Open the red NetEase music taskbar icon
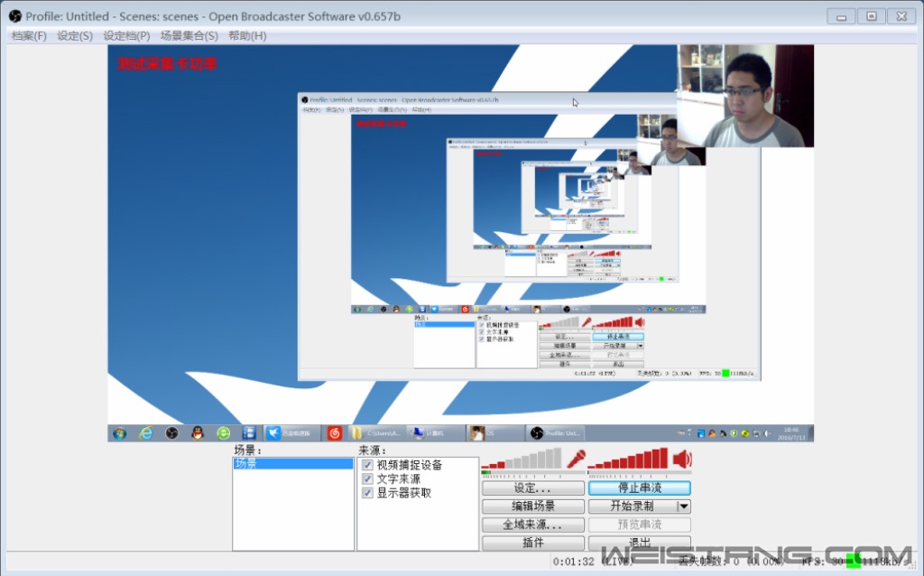The height and width of the screenshot is (576, 924). point(334,433)
